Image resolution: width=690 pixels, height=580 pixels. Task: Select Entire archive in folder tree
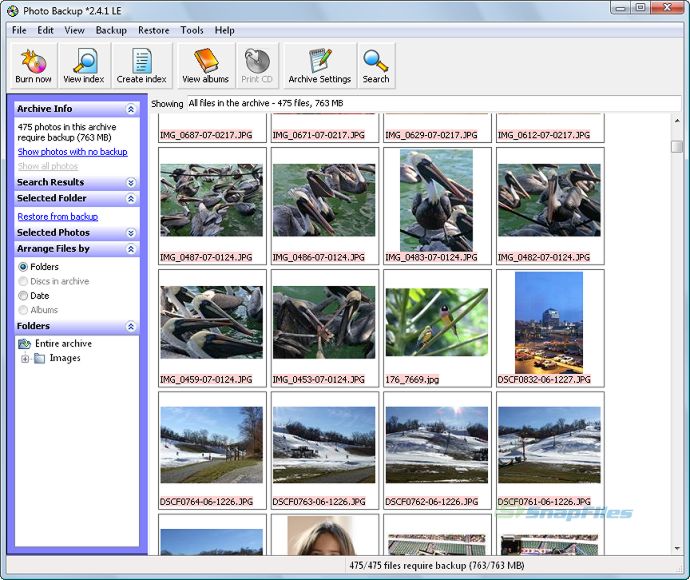pos(63,344)
